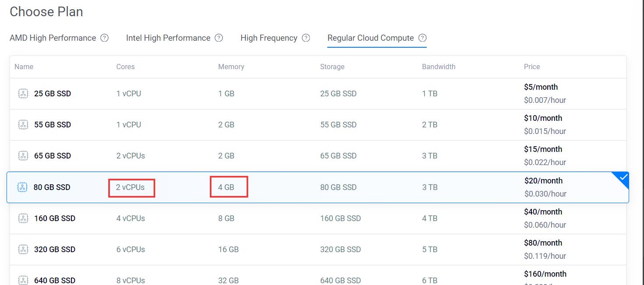The image size is (644, 285).
Task: Open the High Frequency tab
Action: (x=269, y=38)
